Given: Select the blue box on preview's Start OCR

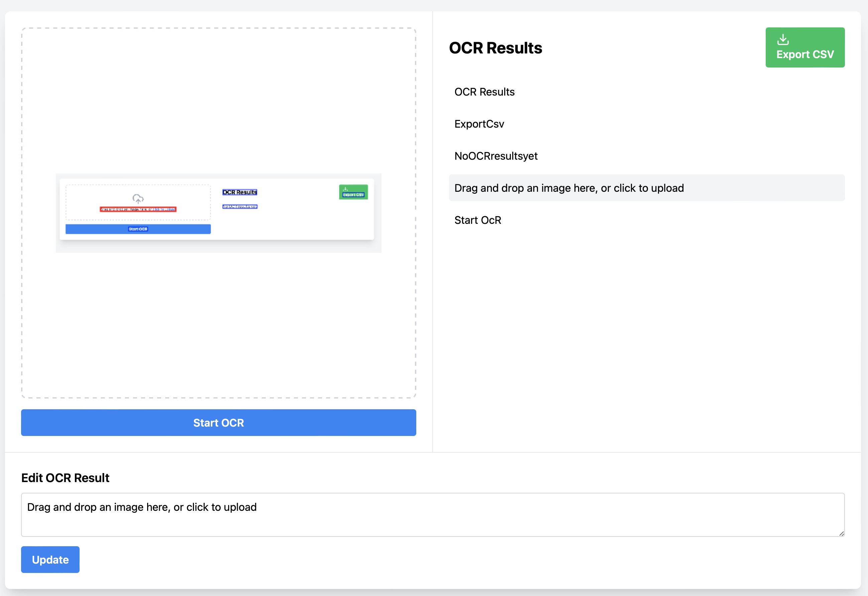Looking at the screenshot, I should click(x=138, y=229).
